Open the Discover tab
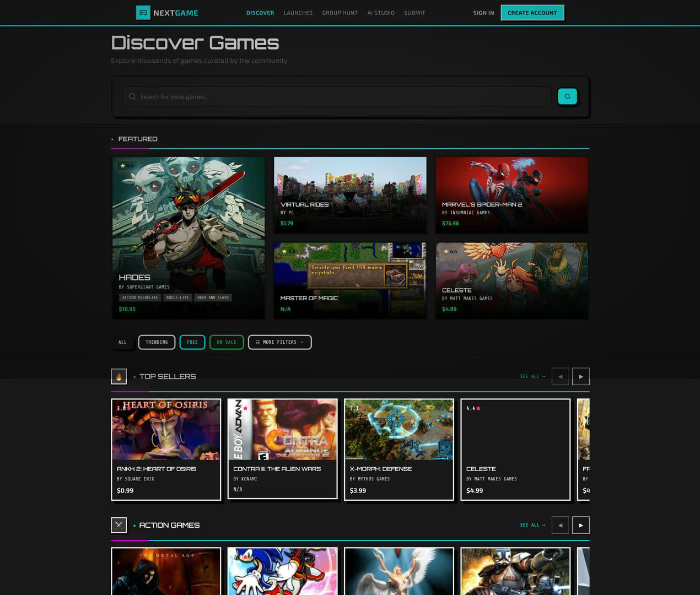 [260, 13]
